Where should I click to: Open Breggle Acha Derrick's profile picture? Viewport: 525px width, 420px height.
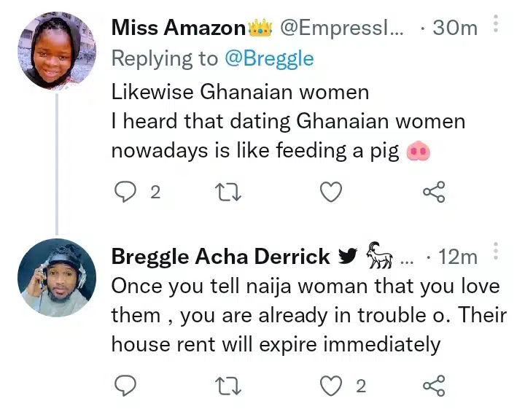[56, 278]
